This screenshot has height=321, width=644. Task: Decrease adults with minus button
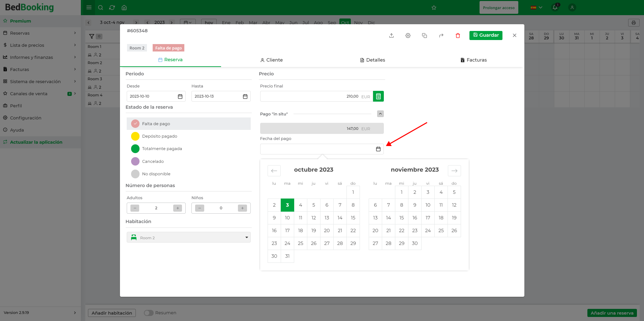coord(135,208)
